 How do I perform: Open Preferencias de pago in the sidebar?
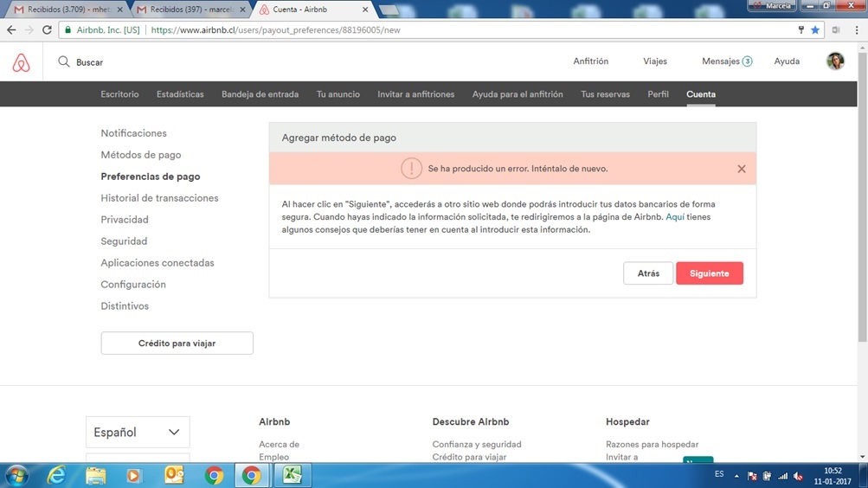151,177
